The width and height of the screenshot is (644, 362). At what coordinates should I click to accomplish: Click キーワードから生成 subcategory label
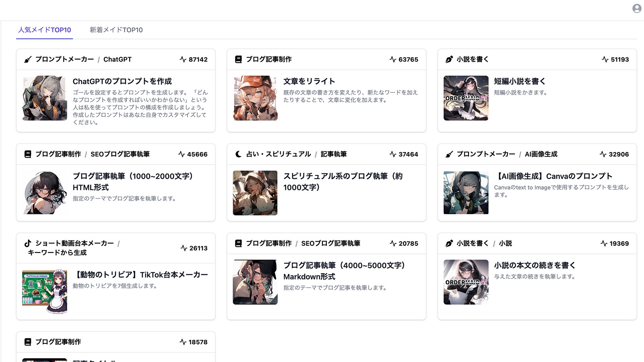(57, 253)
